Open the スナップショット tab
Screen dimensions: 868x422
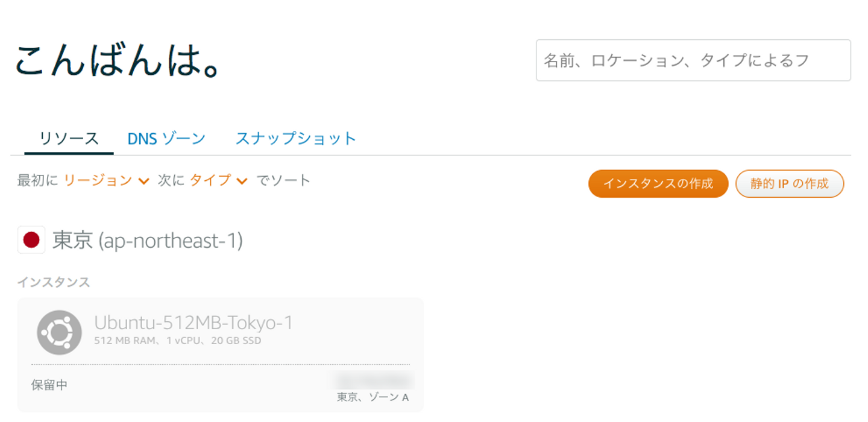coord(295,139)
